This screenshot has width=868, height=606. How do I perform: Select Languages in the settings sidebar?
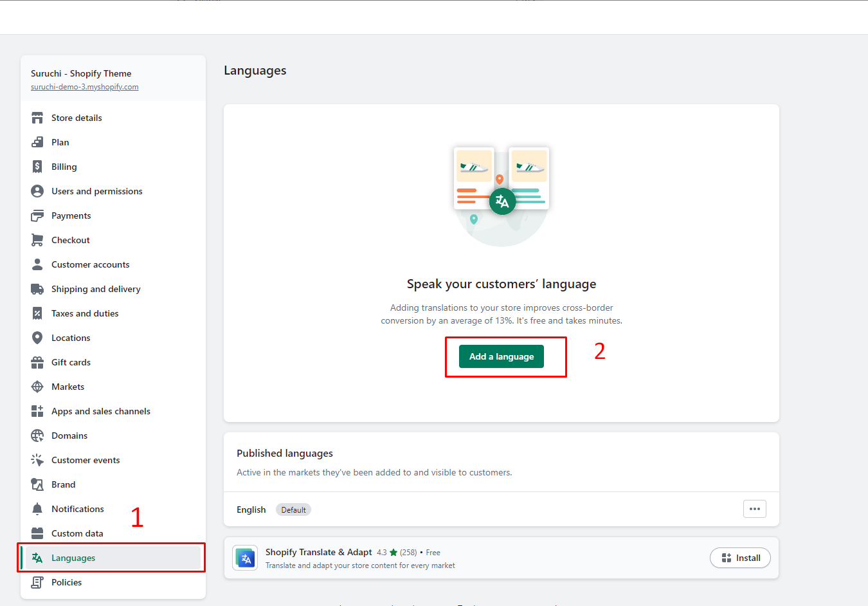(73, 558)
